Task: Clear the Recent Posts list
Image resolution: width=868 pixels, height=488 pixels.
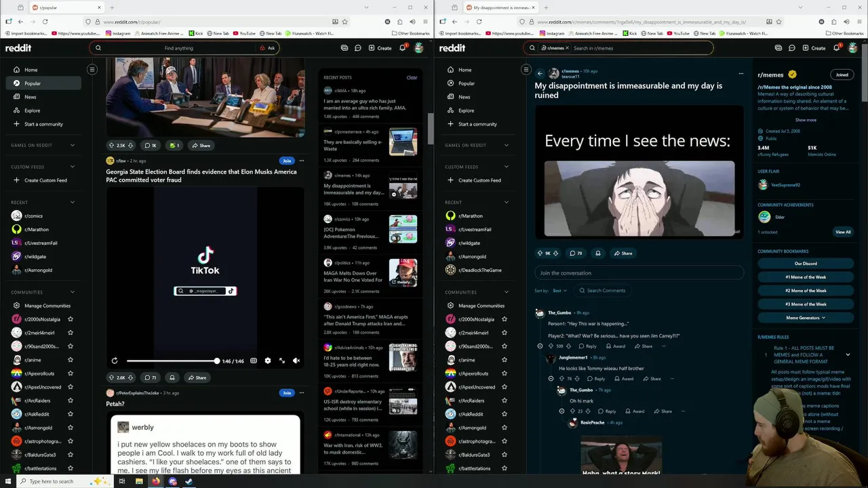Action: click(412, 77)
